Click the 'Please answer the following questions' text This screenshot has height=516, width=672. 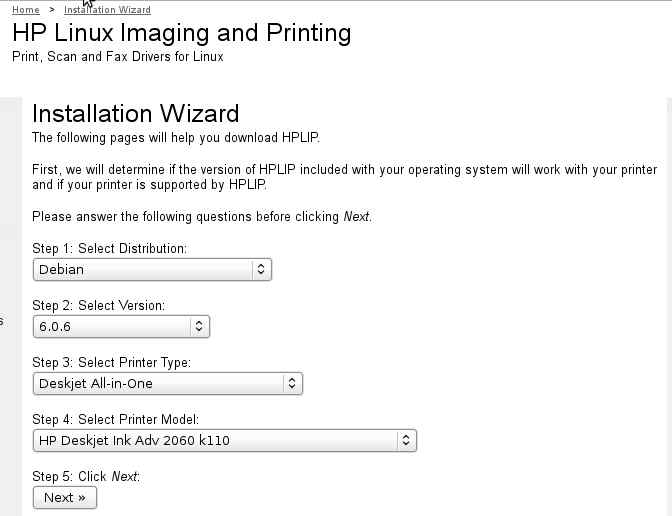(x=201, y=216)
